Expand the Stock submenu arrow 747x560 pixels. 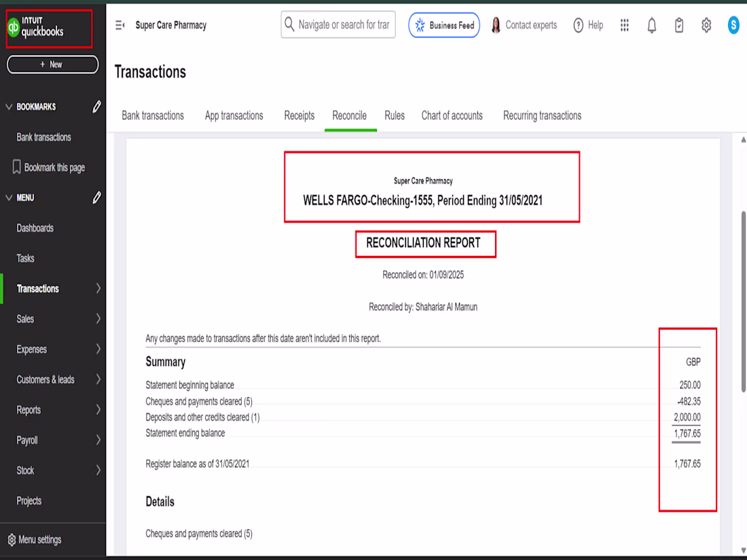98,470
